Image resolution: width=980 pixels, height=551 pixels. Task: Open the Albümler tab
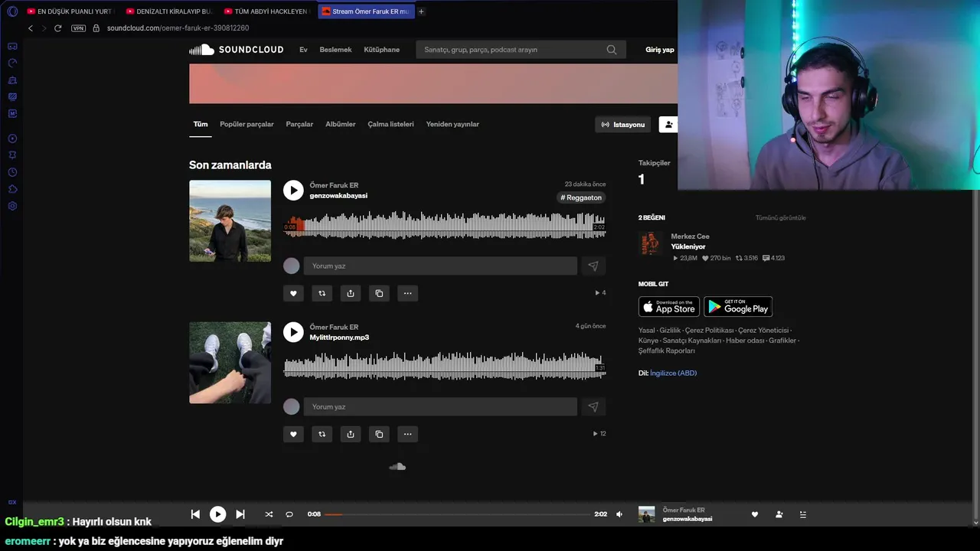pos(341,124)
